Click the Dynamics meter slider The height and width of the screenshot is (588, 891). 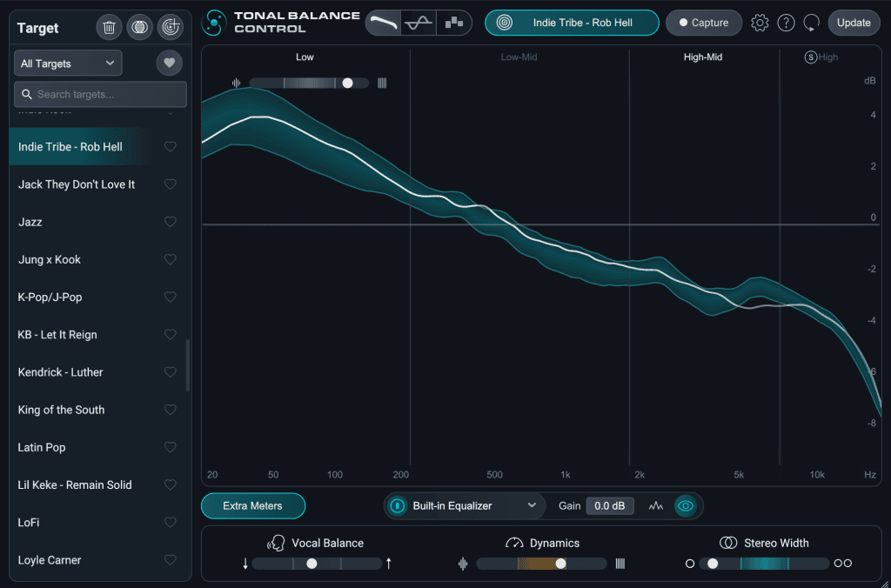541,564
